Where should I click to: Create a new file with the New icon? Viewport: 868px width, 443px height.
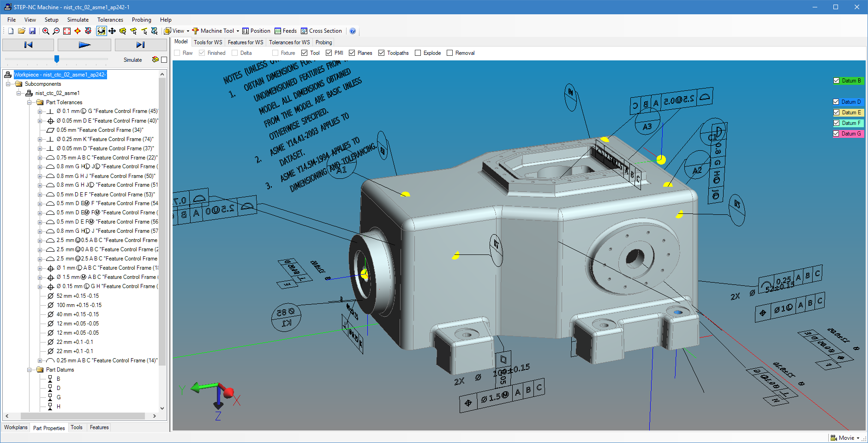coord(11,31)
